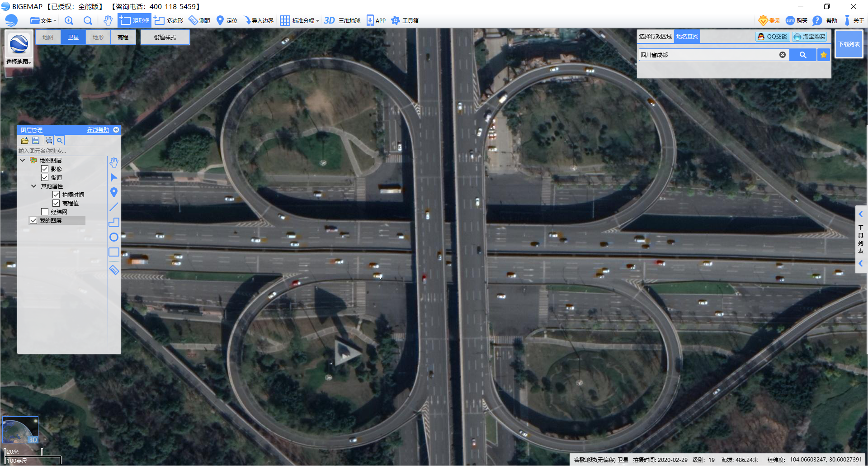Activate the 矩形框 rectangle selection tool
Screen dimensions: 868x466
point(134,20)
